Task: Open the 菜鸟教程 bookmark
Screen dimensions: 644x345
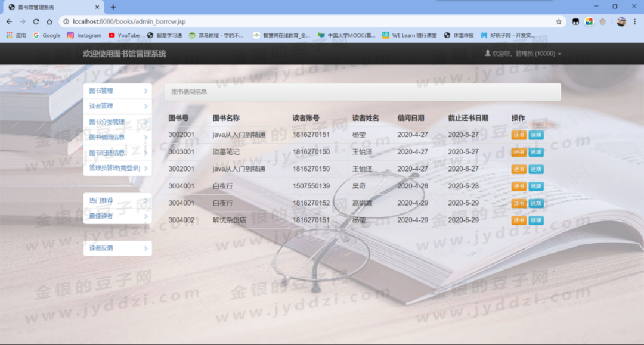Action: click(x=216, y=35)
